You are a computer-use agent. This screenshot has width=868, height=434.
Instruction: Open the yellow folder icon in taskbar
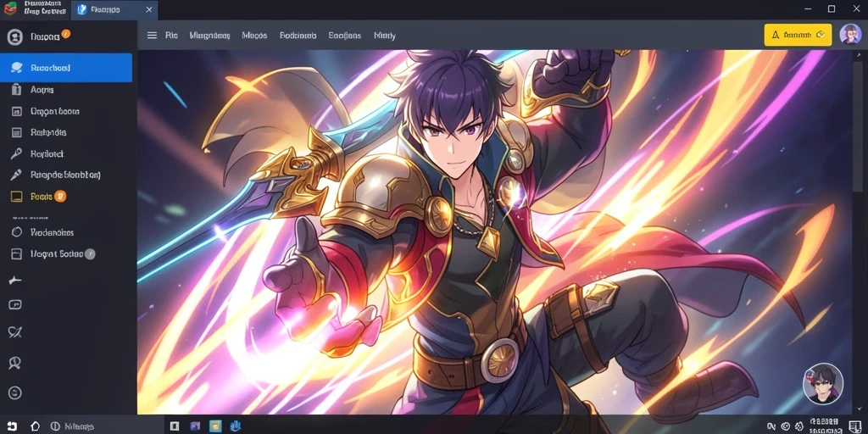coord(215,426)
